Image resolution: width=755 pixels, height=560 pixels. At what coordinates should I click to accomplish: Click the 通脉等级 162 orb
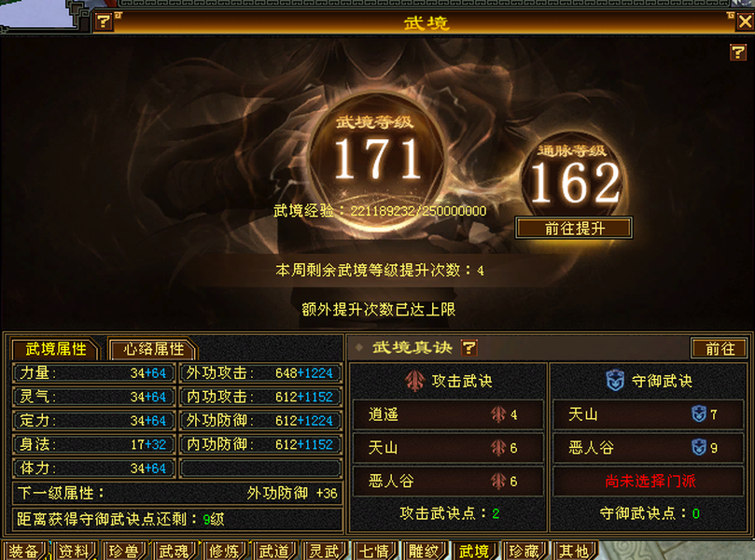[x=575, y=177]
